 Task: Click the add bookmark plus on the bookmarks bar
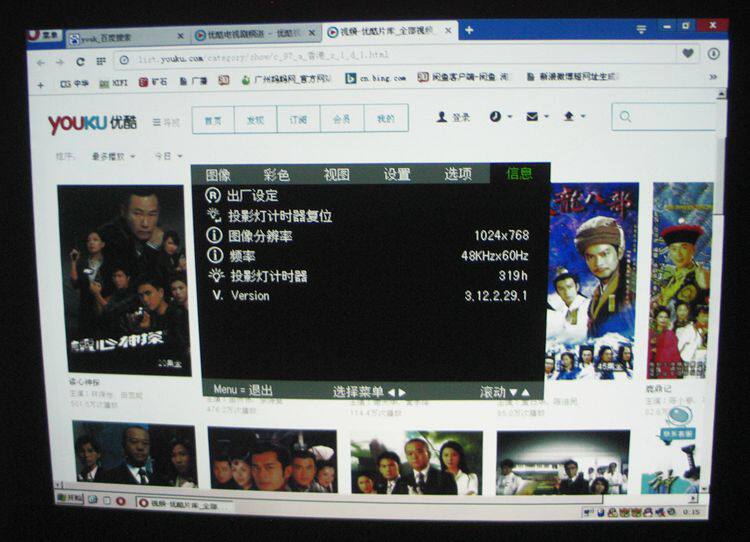[x=41, y=85]
